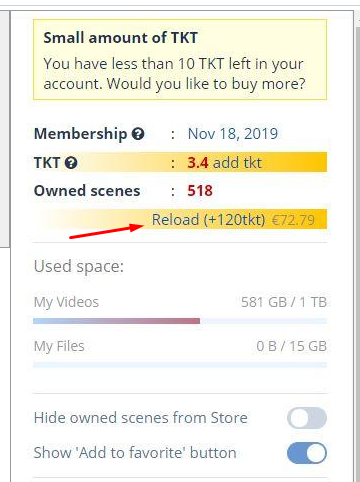Click the My Videos label
This screenshot has height=482, width=360.
[x=66, y=302]
